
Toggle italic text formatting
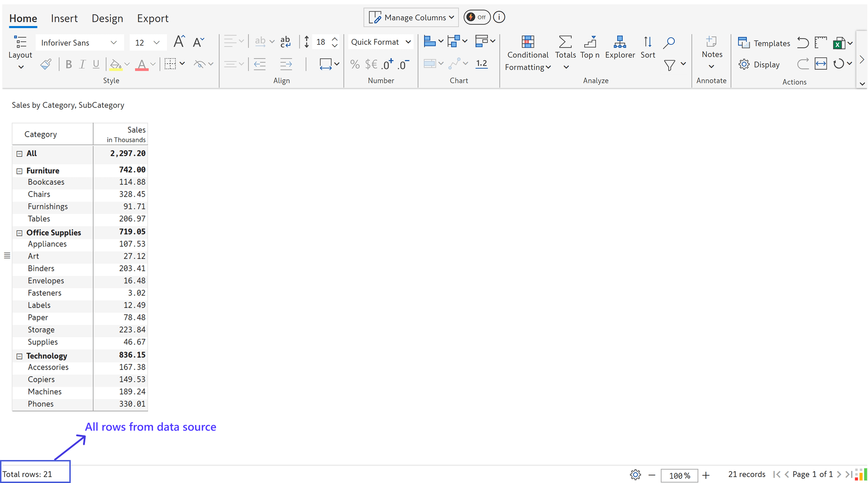click(x=82, y=64)
